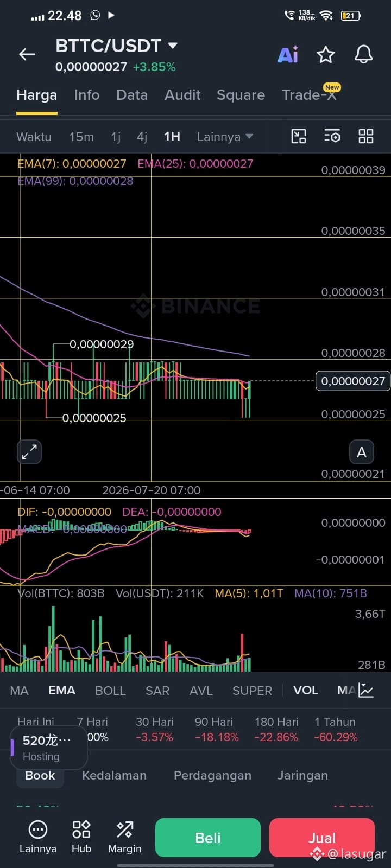Viewport: 391px width, 868px height.
Task: Select Waktu time chart option
Action: tap(34, 137)
